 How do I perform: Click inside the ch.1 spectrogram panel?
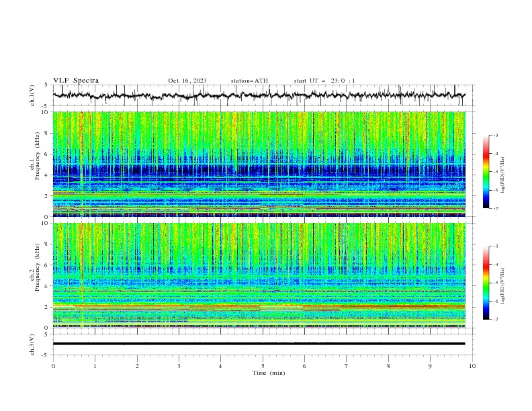(259, 164)
